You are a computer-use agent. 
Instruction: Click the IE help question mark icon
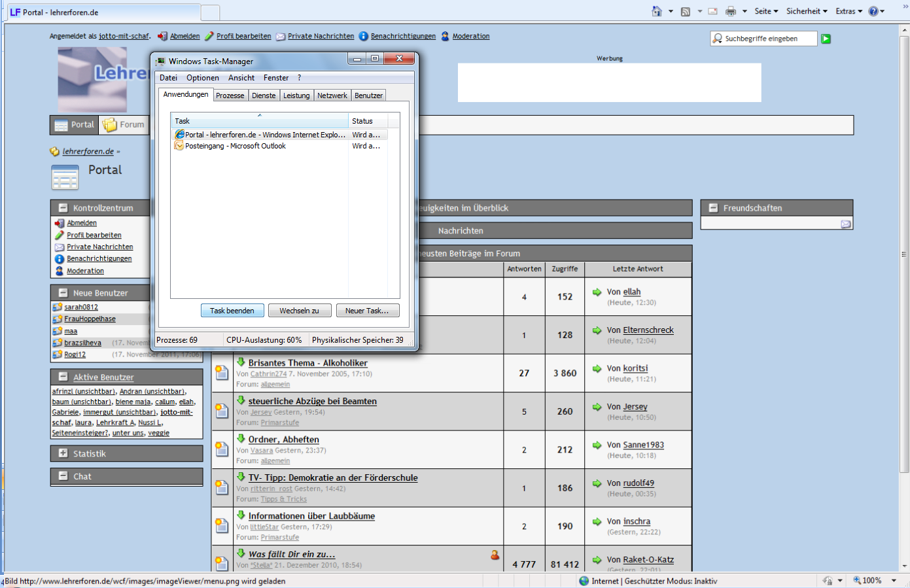pos(873,11)
